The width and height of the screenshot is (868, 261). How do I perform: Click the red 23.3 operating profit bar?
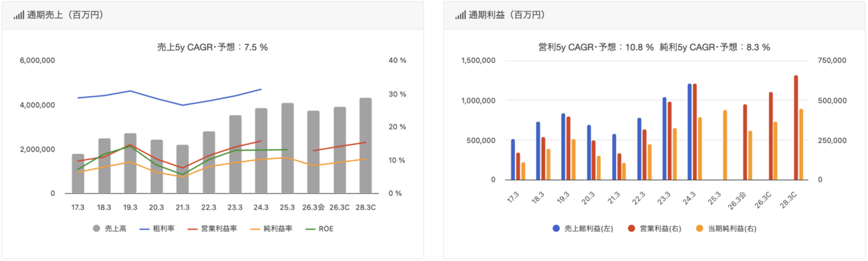(x=669, y=140)
